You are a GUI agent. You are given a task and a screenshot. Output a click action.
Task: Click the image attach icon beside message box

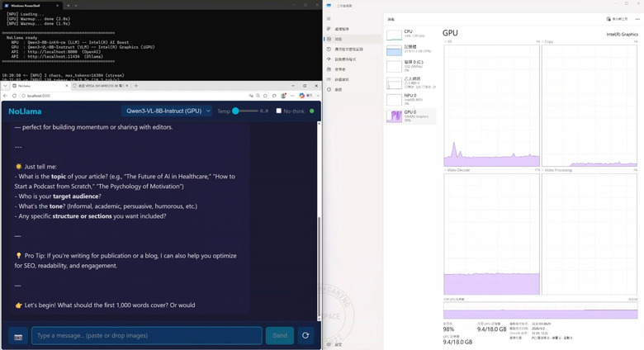18,336
